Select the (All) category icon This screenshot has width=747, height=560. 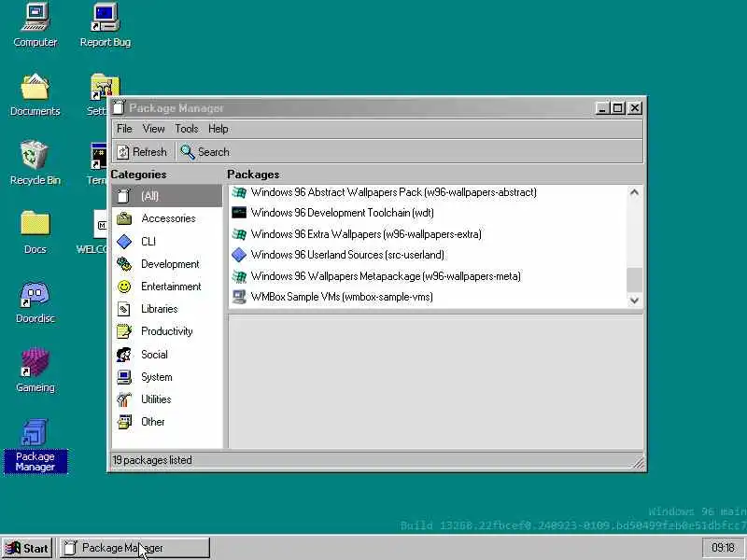124,196
